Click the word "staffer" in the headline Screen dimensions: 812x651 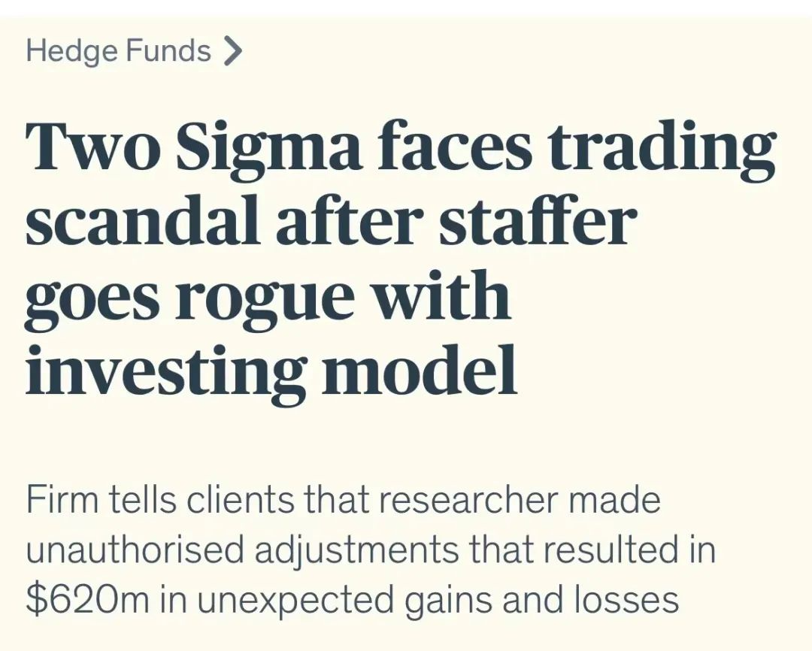537,222
